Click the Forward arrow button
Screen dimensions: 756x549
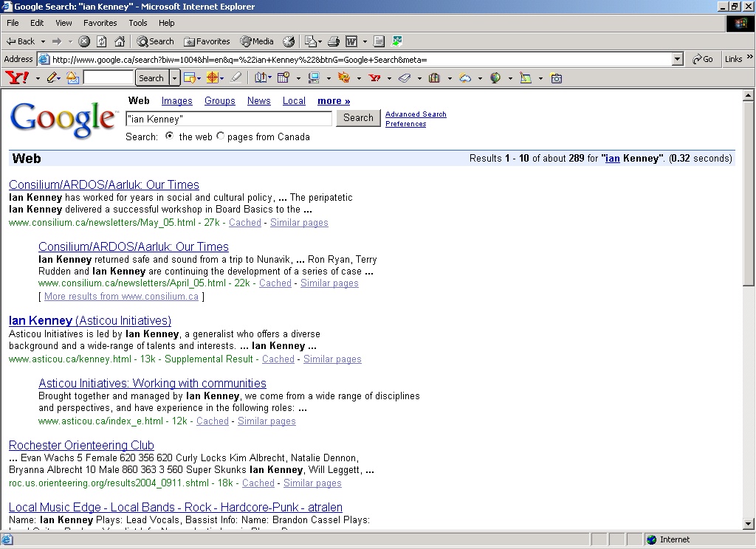click(x=57, y=41)
